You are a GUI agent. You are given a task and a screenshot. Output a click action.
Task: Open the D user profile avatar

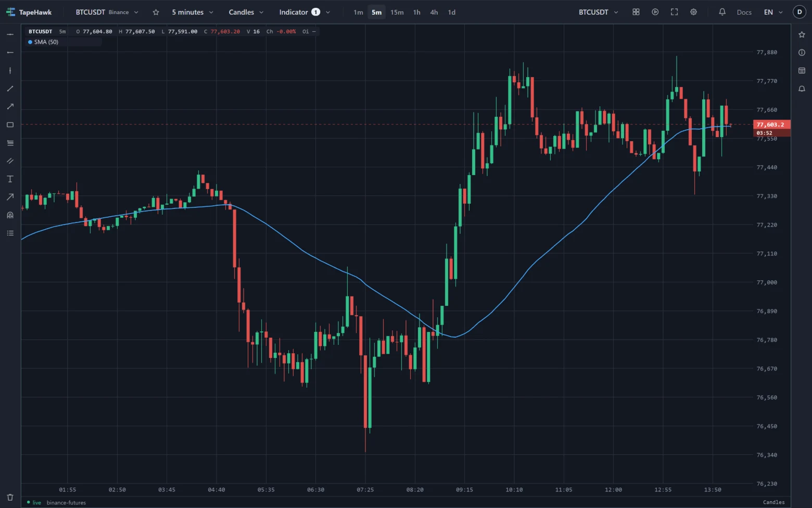click(800, 12)
